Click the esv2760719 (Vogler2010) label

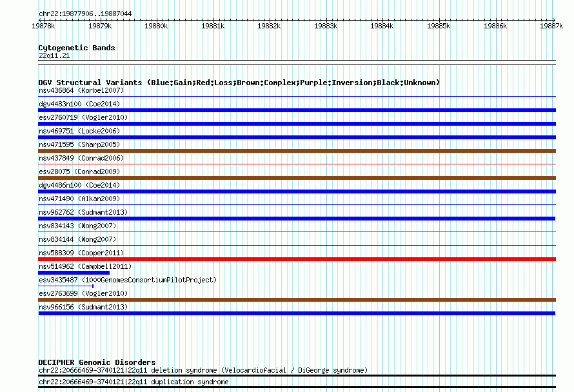pyautogui.click(x=83, y=117)
